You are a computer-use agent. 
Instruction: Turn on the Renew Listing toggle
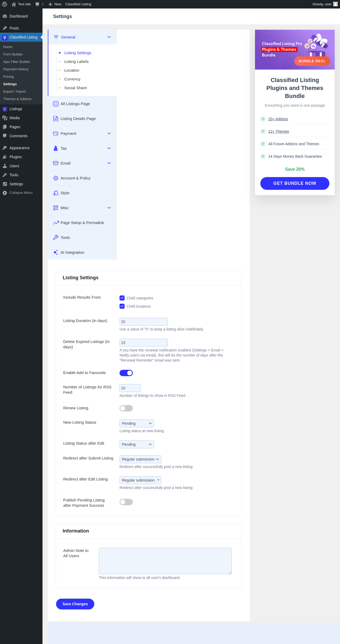pos(126,408)
